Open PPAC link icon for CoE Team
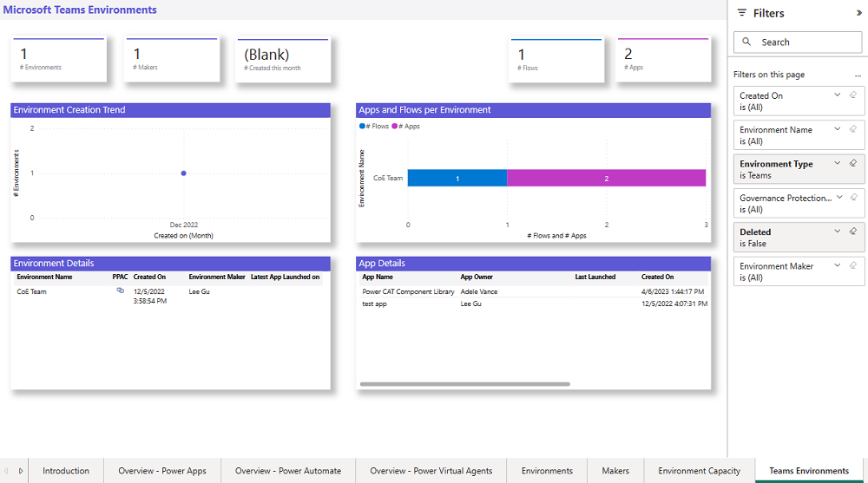The image size is (868, 483). click(x=120, y=290)
